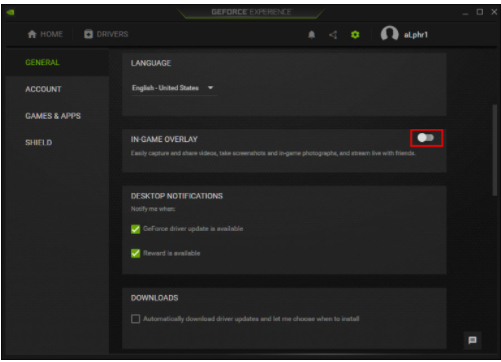This screenshot has width=501, height=362.
Task: Click the user avatar icon
Action: (x=389, y=34)
